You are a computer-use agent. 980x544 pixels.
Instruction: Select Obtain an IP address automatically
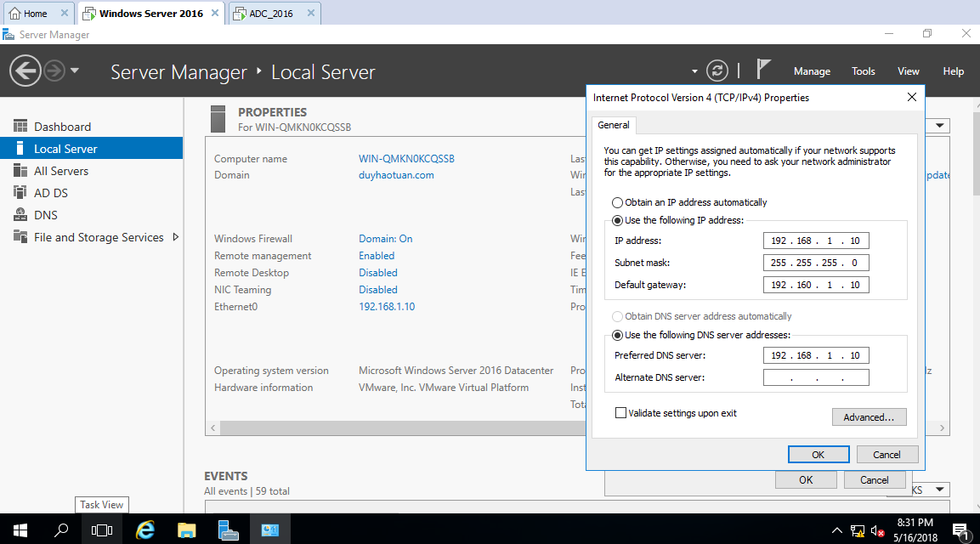pos(618,202)
